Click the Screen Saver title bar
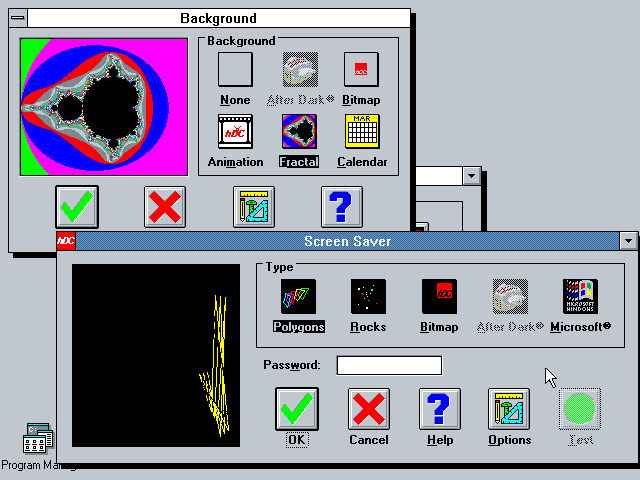The width and height of the screenshot is (640, 480). coord(347,241)
